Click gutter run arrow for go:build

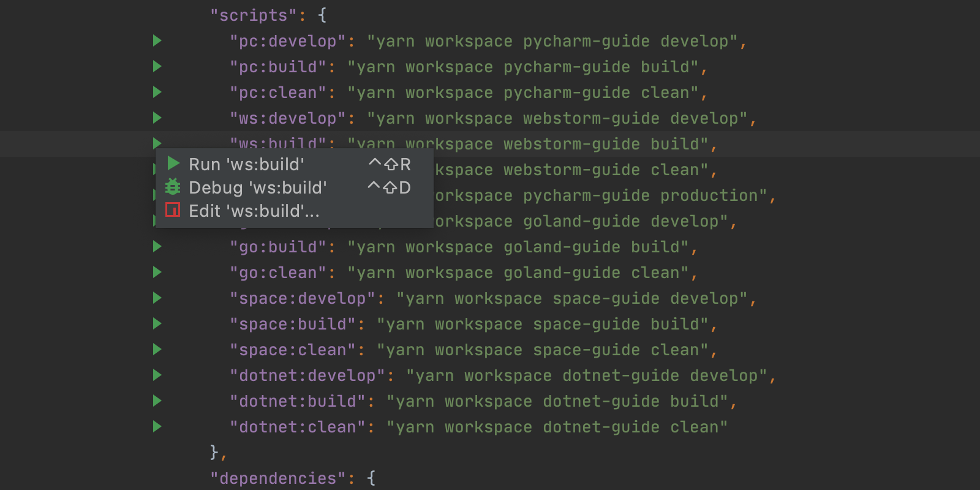pos(157,247)
